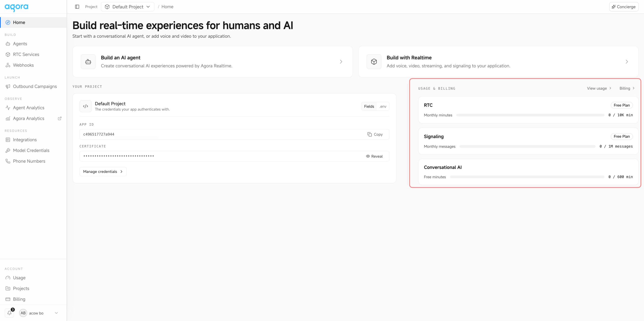Click the chevron in Manage credentials button
The height and width of the screenshot is (321, 644).
pos(122,172)
